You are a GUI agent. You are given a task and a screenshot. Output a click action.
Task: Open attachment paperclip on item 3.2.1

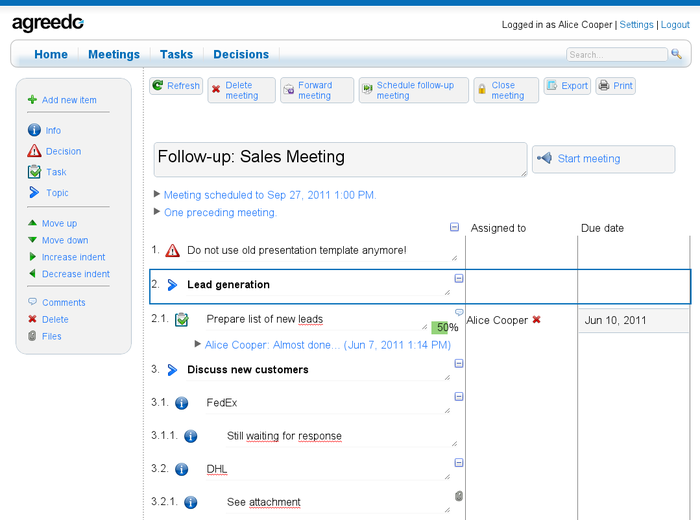tap(459, 495)
